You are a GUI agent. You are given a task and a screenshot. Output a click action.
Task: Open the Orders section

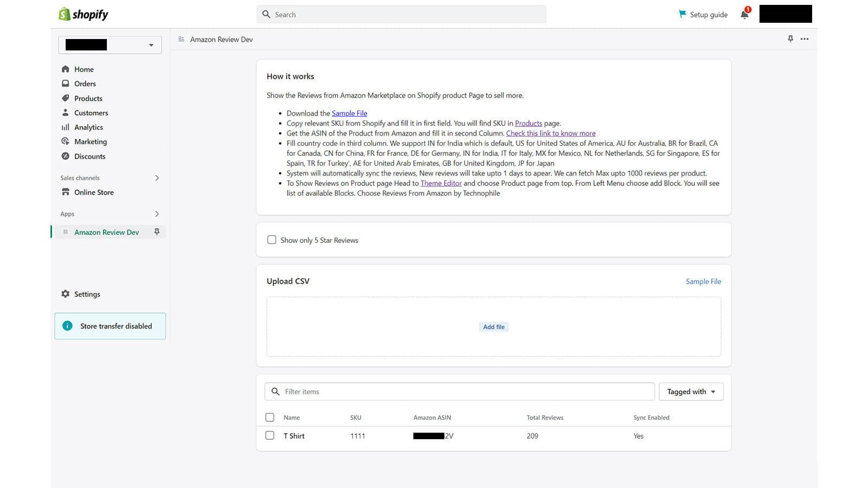[x=85, y=84]
